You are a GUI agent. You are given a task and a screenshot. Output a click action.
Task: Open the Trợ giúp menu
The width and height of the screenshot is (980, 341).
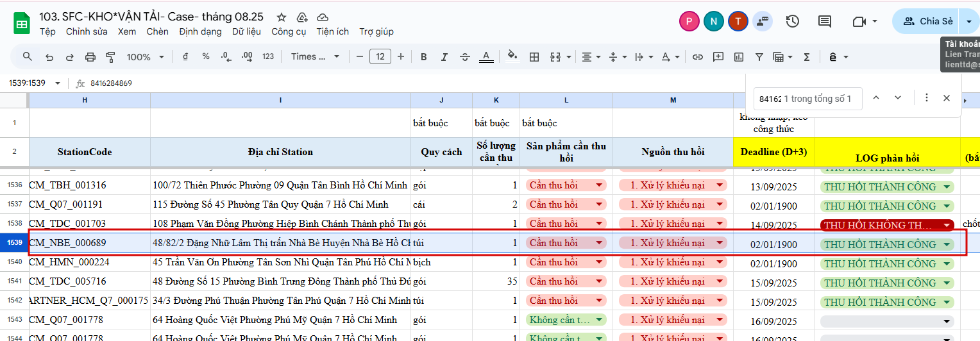click(376, 31)
